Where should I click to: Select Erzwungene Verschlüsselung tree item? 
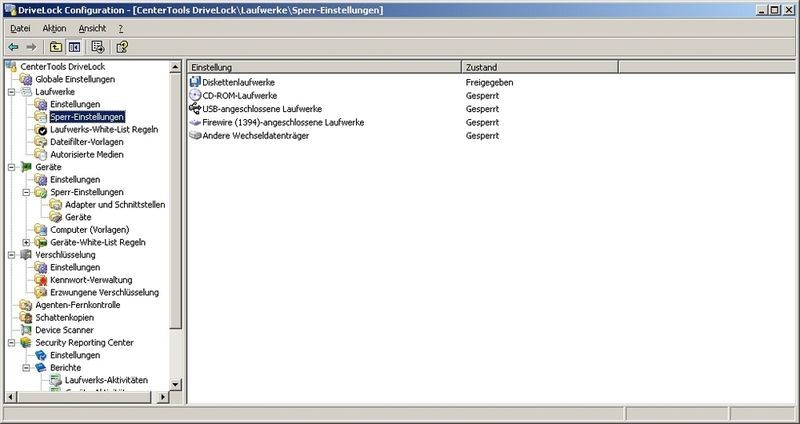point(105,292)
